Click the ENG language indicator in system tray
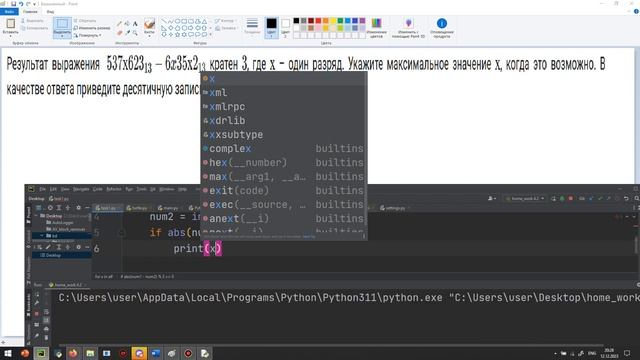The height and width of the screenshot is (360, 640). (592, 353)
